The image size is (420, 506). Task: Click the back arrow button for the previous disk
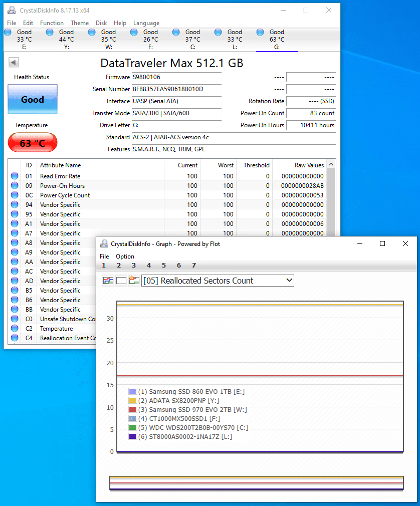pos(14,62)
